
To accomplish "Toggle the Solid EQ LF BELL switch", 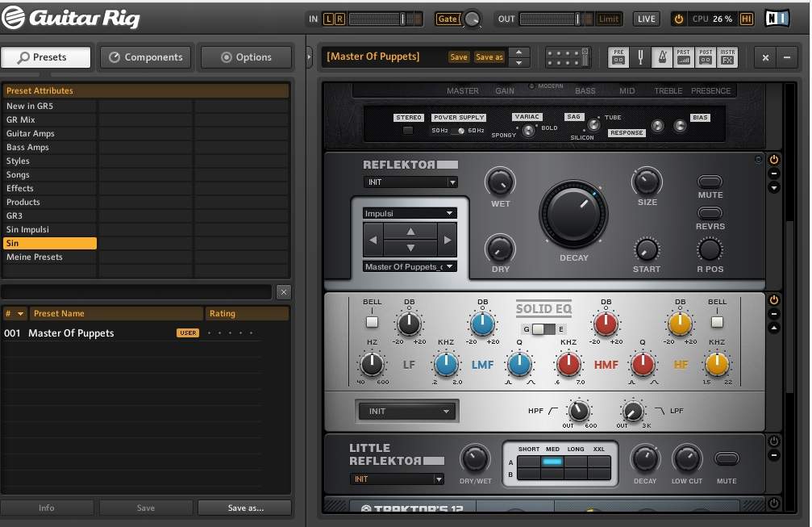I will tap(372, 322).
